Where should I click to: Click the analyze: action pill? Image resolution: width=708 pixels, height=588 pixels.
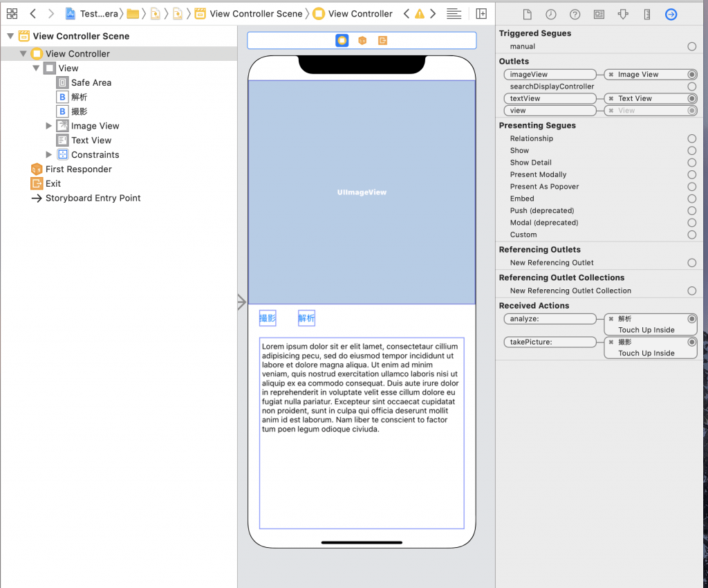tap(550, 319)
